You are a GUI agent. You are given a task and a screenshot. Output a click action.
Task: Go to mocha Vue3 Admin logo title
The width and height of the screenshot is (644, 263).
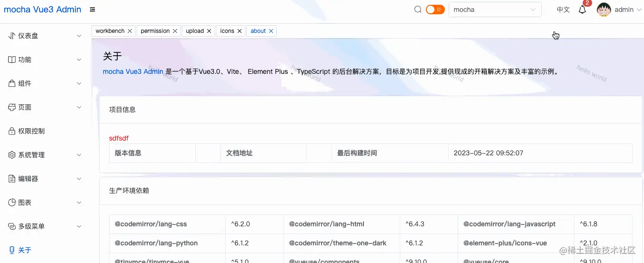[42, 10]
